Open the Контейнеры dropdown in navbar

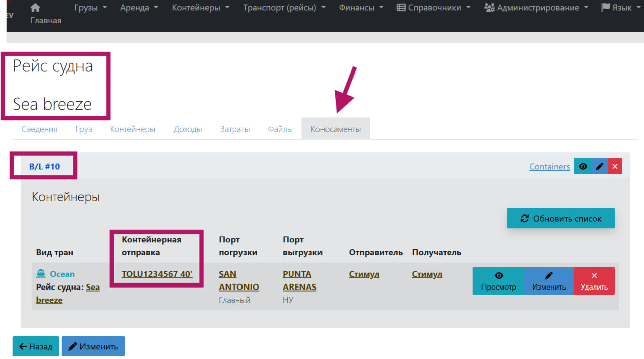(200, 8)
